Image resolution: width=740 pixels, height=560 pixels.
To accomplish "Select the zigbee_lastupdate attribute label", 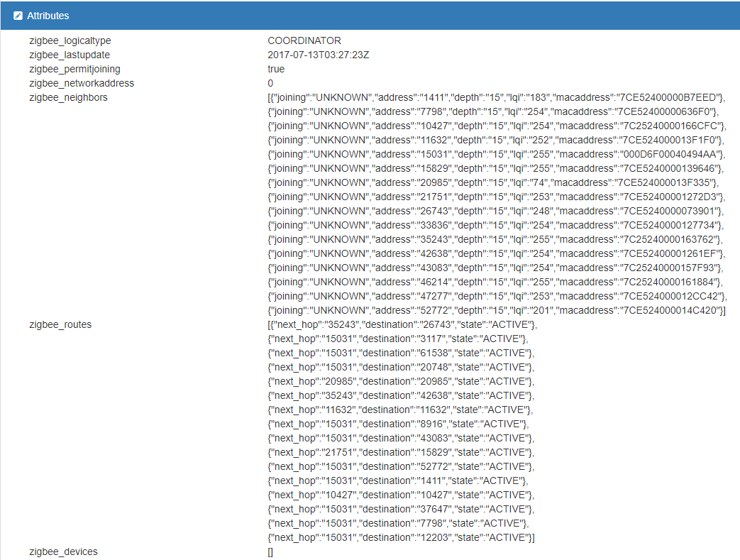I will coord(70,55).
